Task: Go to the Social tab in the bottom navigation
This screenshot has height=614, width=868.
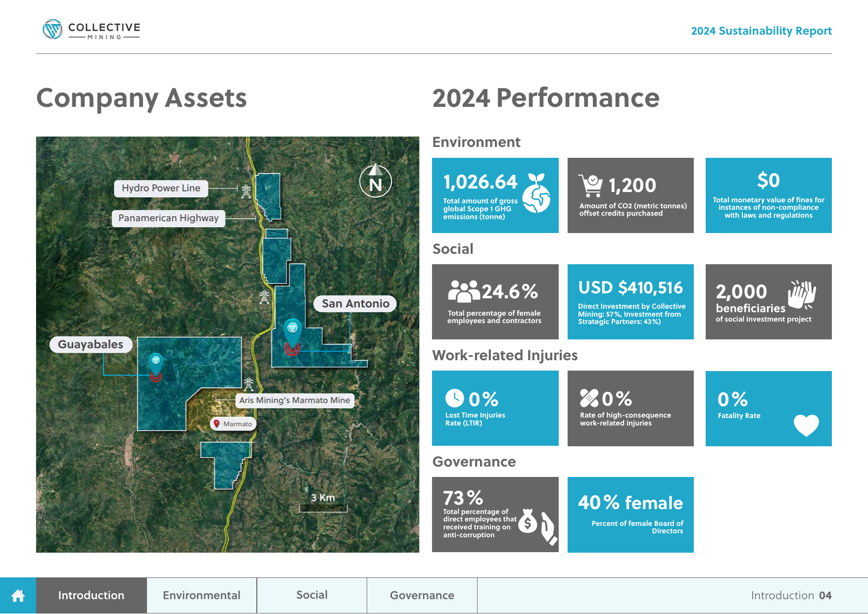Action: coord(312,596)
